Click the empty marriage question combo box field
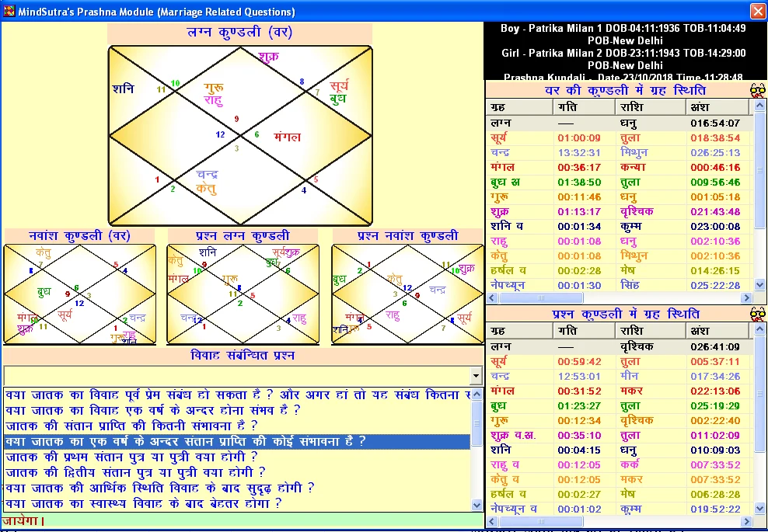768x532 pixels. (236, 375)
